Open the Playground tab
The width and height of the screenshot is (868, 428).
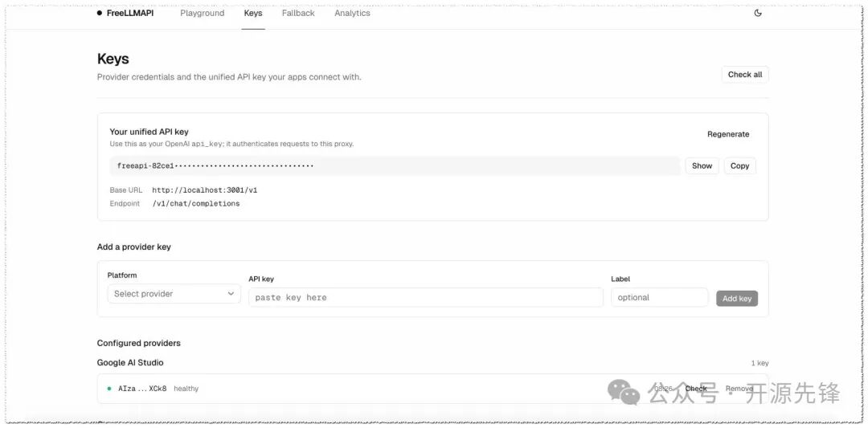click(x=202, y=14)
